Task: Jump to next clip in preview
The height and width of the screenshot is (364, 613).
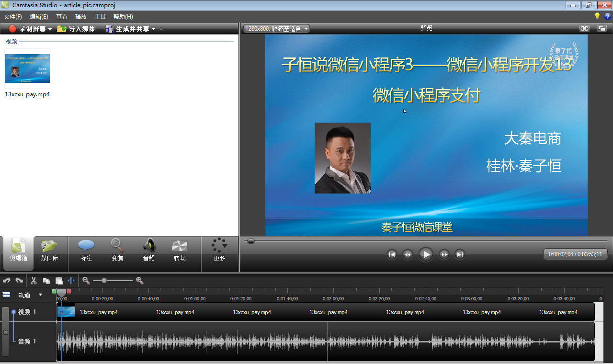Action: click(x=460, y=254)
